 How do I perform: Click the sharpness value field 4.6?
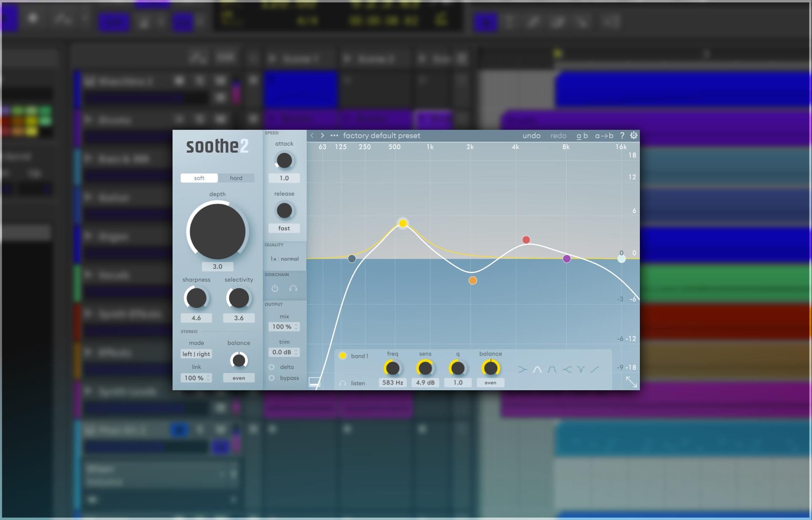pos(196,318)
